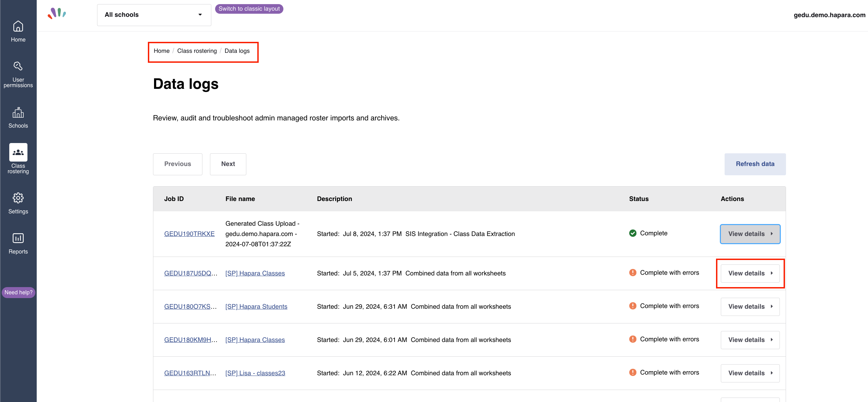Open the [SP] Hapara Students file
Image resolution: width=868 pixels, height=402 pixels.
(x=256, y=307)
